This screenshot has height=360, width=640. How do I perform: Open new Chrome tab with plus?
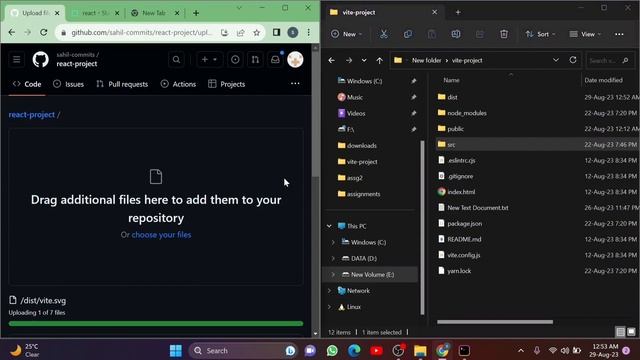click(196, 13)
